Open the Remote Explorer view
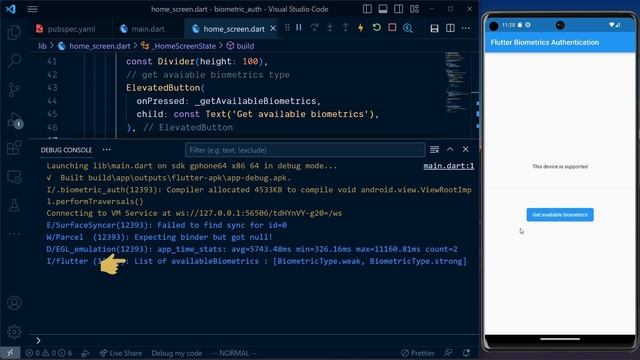The image size is (640, 360). [14, 177]
